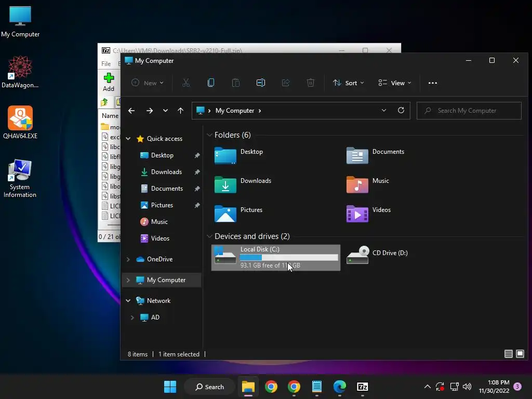Open File menu in 7-Zip window

coord(106,63)
